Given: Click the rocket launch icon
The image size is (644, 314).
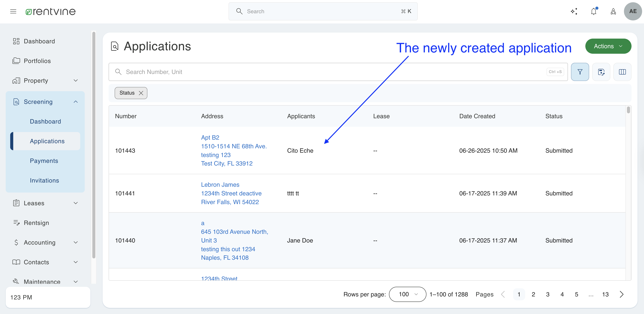Looking at the screenshot, I should point(613,11).
